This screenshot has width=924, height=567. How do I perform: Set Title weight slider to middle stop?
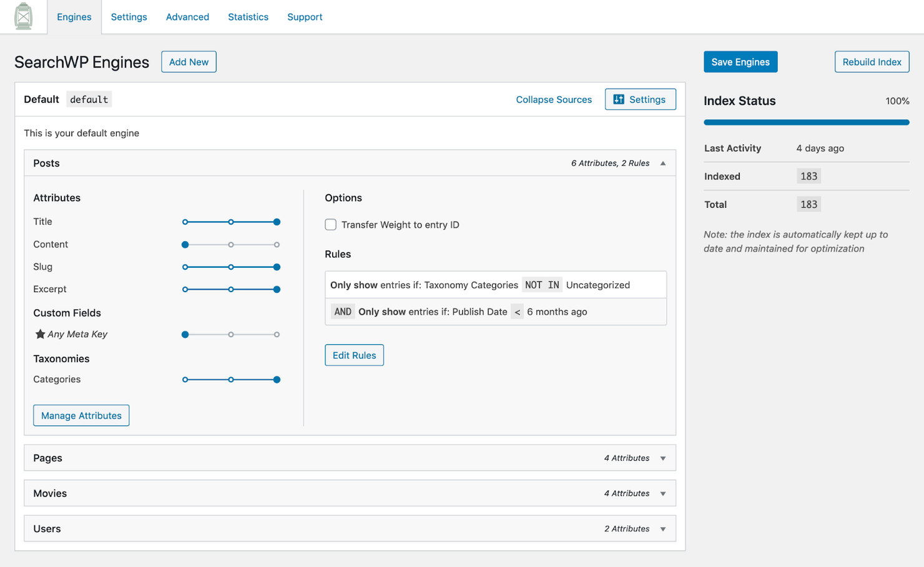point(231,222)
